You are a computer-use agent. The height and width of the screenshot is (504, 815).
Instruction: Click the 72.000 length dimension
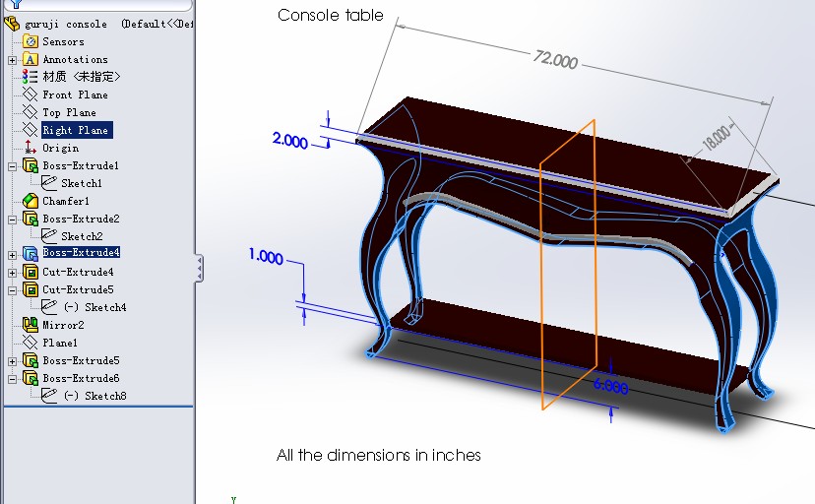tap(555, 59)
